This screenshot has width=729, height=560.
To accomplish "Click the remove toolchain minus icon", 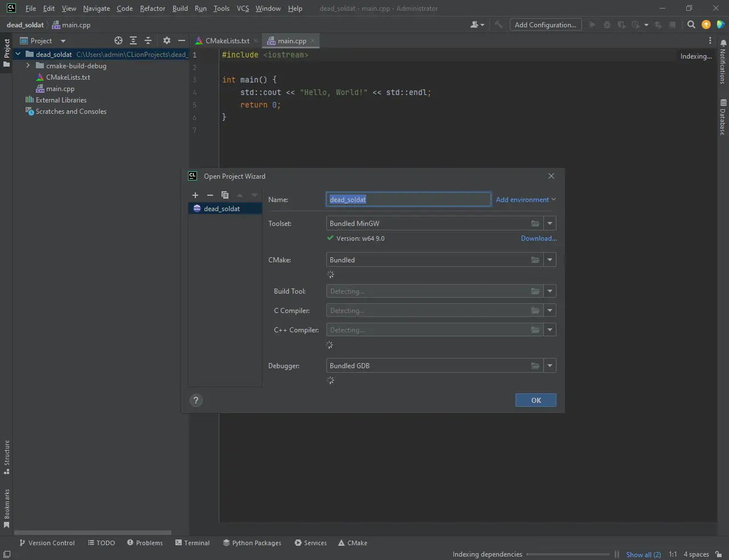I will click(210, 195).
